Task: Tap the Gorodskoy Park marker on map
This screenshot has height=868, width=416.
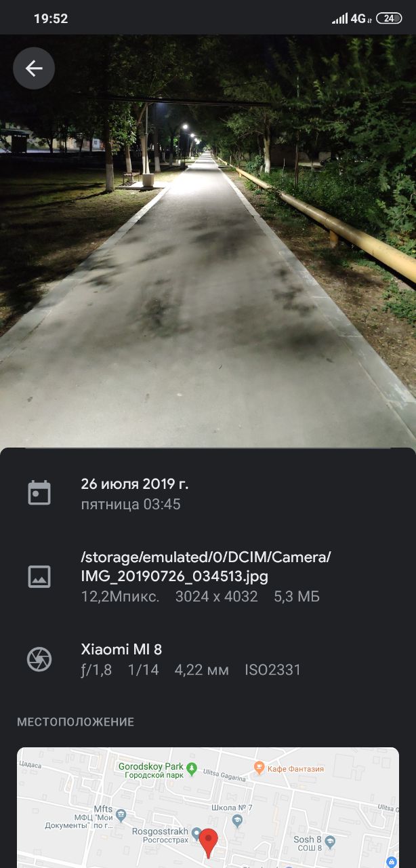Action: point(192,768)
